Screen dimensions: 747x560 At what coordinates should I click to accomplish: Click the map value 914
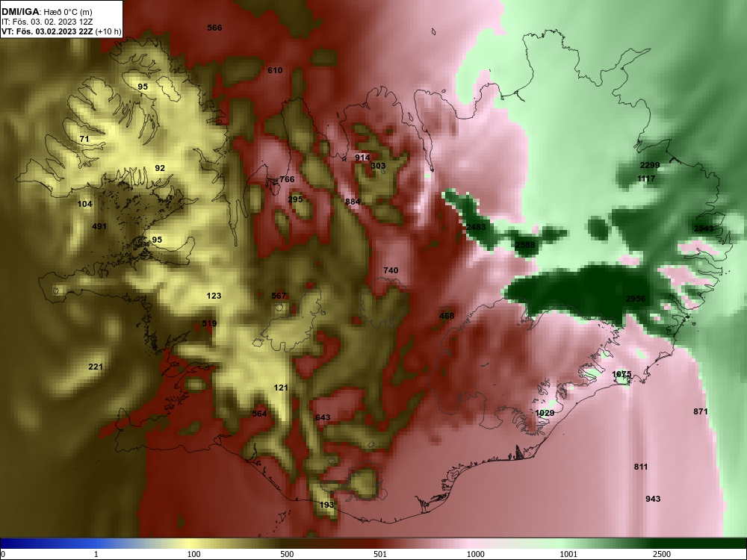point(362,158)
